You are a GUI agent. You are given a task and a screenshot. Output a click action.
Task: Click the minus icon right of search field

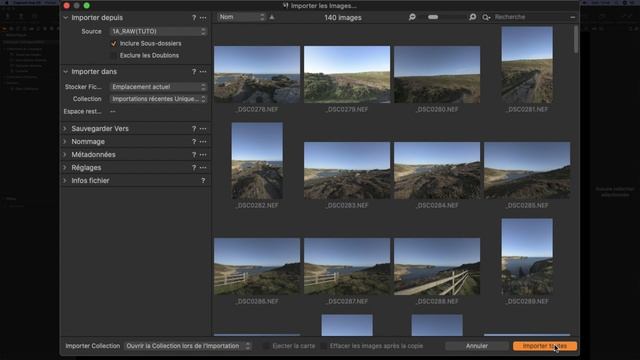click(573, 18)
